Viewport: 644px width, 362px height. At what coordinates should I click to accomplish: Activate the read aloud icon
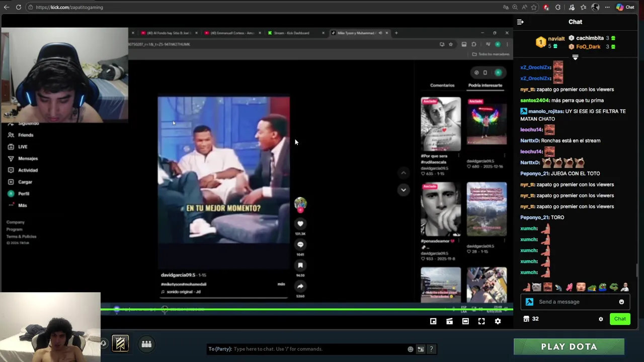click(x=524, y=7)
